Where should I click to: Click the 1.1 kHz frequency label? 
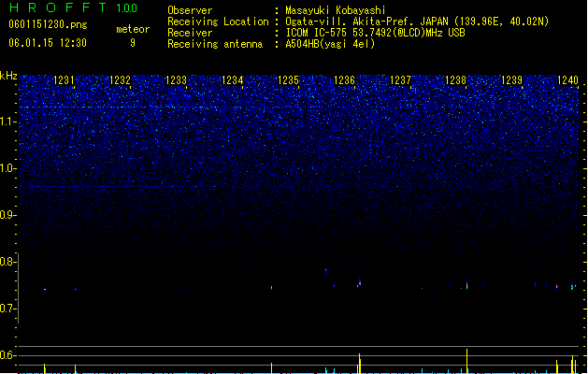click(8, 122)
